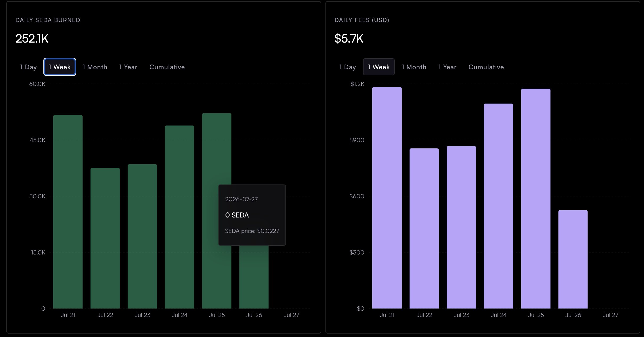Switch Daily SEDA Burned to 1 Month
Screen dimensions: 644x337
(x=95, y=67)
